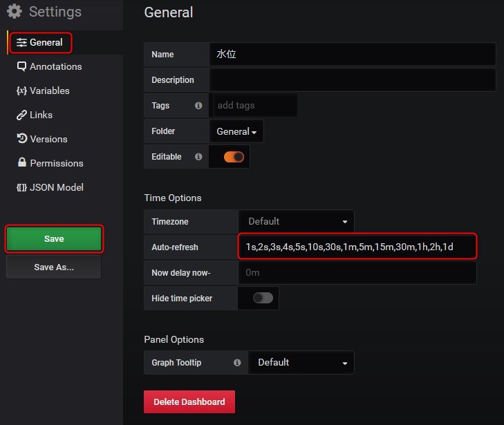The image size is (504, 425).
Task: Click the Annotations comment icon
Action: 22,66
